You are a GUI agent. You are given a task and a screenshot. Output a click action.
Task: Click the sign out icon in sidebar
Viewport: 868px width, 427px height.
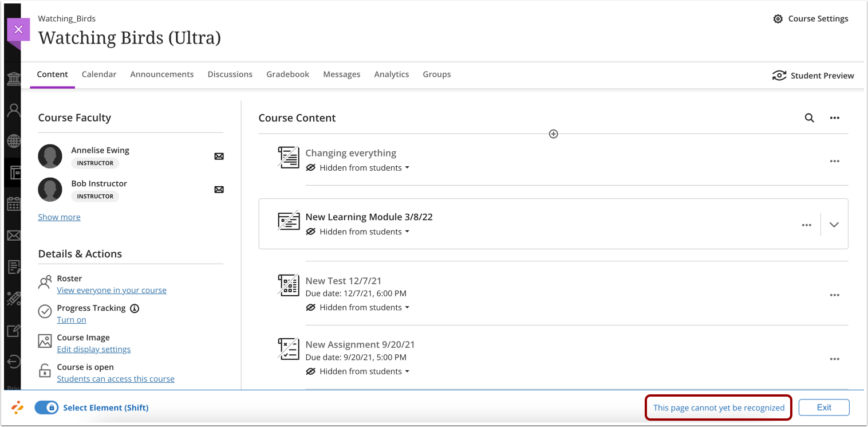[x=14, y=362]
